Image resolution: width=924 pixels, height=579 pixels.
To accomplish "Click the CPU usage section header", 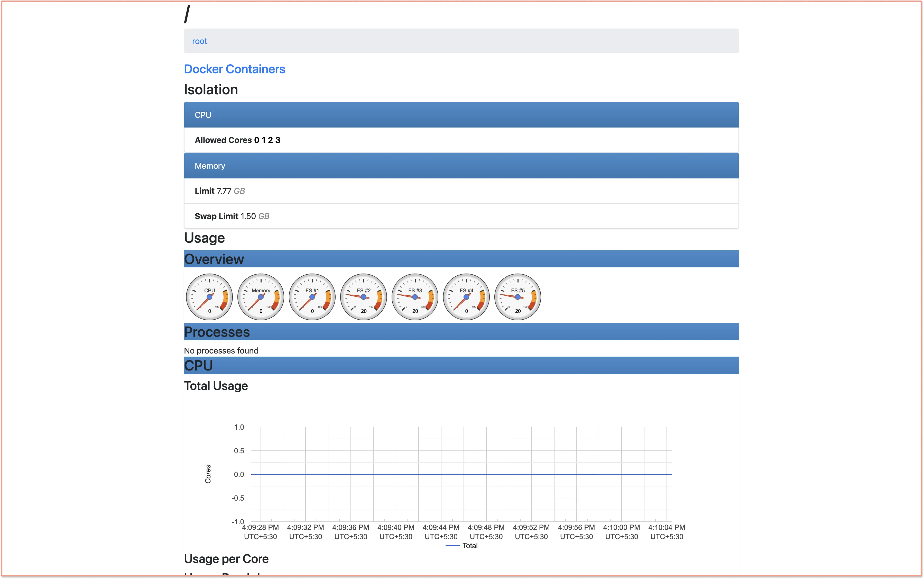I will (x=461, y=365).
